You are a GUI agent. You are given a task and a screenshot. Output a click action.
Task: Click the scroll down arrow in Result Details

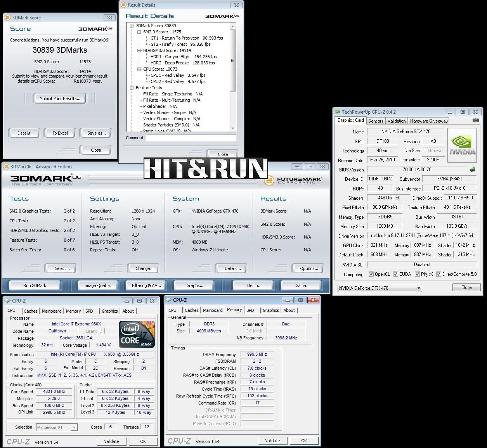pos(233,128)
